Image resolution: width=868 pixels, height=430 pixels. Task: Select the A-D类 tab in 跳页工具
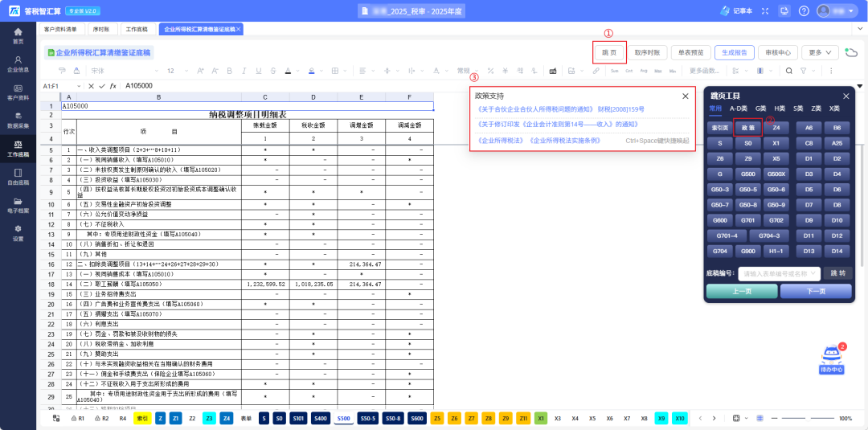point(739,109)
